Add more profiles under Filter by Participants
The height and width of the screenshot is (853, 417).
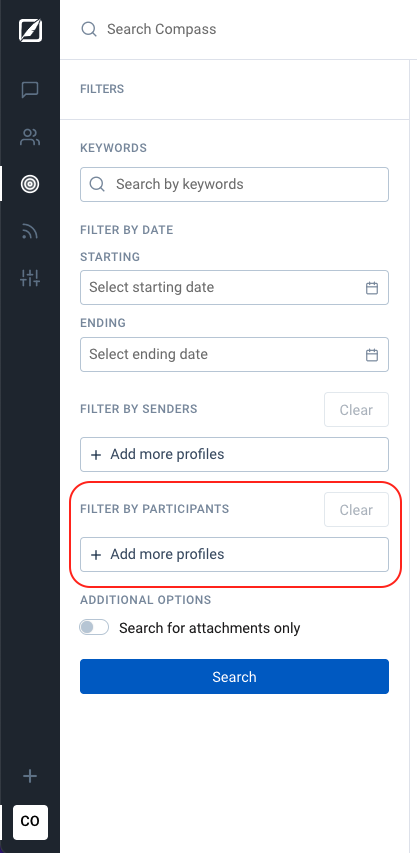pyautogui.click(x=234, y=554)
